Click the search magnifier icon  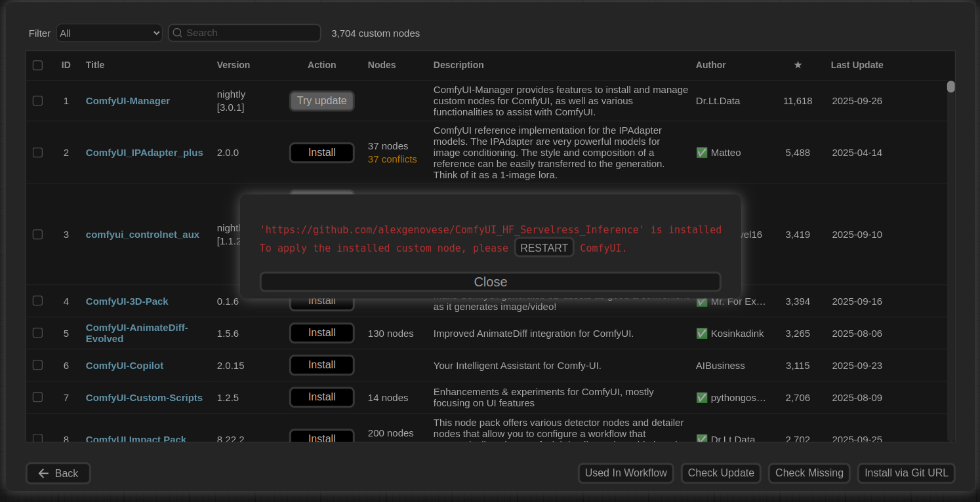(177, 32)
